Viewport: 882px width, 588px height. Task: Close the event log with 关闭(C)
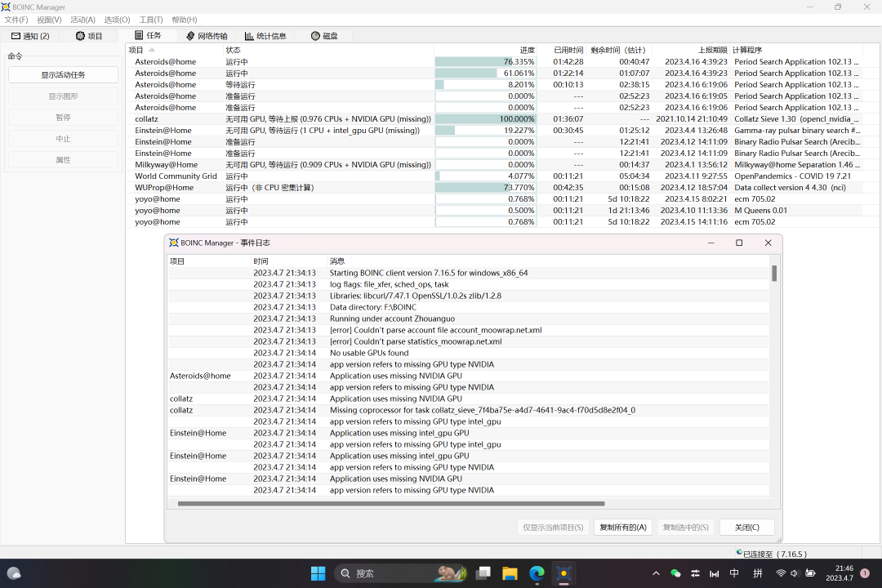pyautogui.click(x=747, y=528)
